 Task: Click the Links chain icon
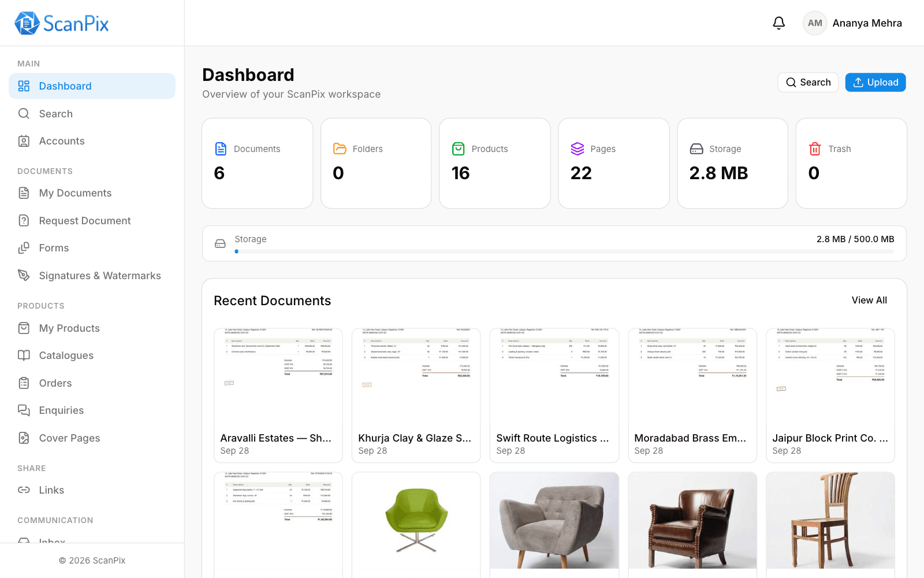(24, 490)
